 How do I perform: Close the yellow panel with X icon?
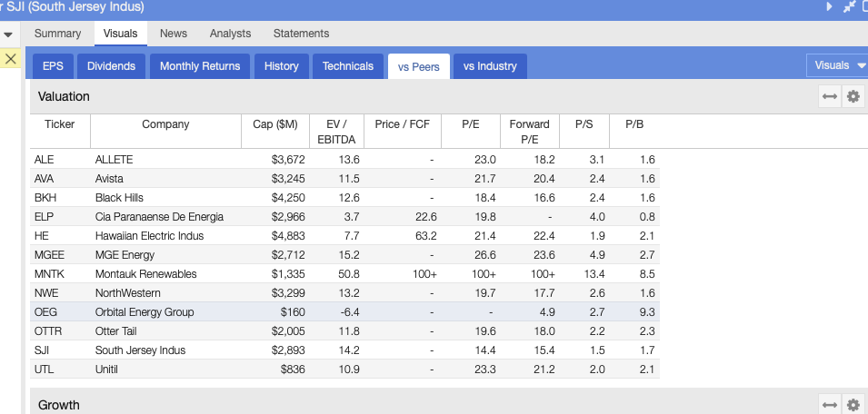[10, 58]
